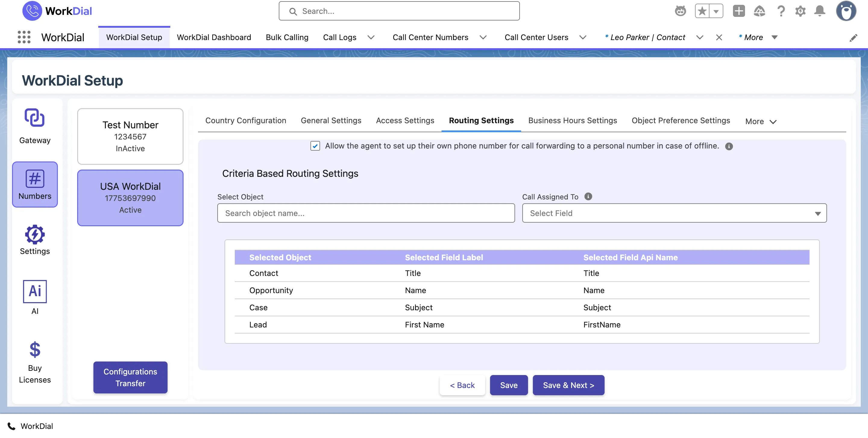
Task: Open the navigation bar More dropdown
Action: 758,37
